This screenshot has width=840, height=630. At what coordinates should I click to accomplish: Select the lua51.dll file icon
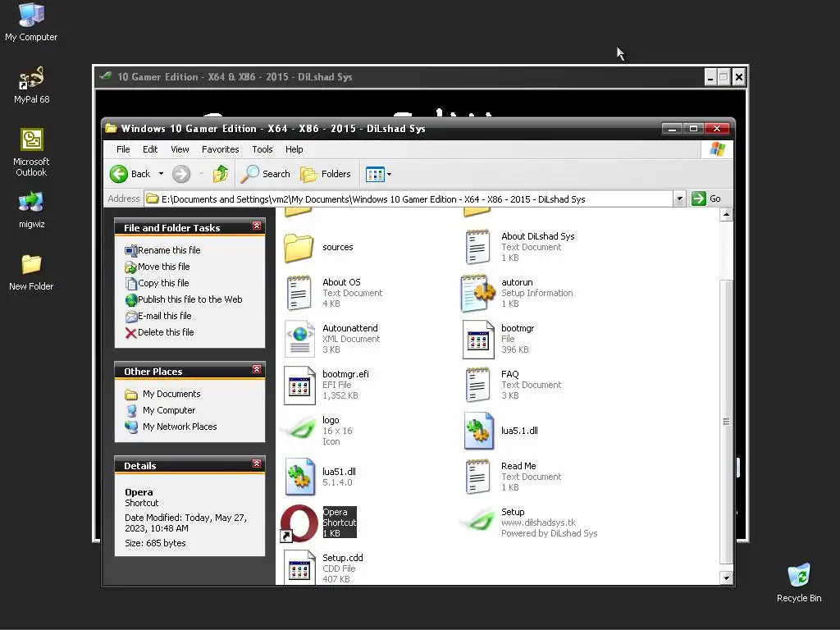(x=299, y=476)
